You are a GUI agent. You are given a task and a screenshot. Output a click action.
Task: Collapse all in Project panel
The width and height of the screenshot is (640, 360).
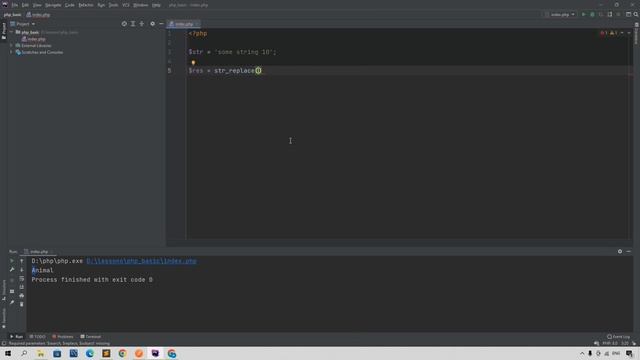(x=142, y=24)
